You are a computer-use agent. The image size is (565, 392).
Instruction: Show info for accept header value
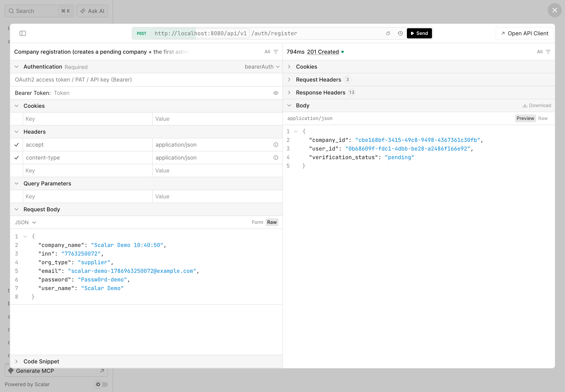coord(276,145)
